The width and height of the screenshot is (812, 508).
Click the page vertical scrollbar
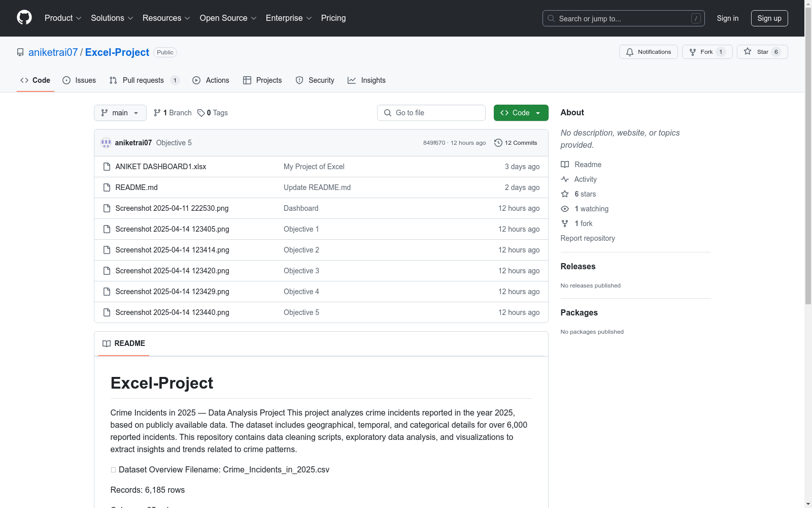[x=808, y=152]
